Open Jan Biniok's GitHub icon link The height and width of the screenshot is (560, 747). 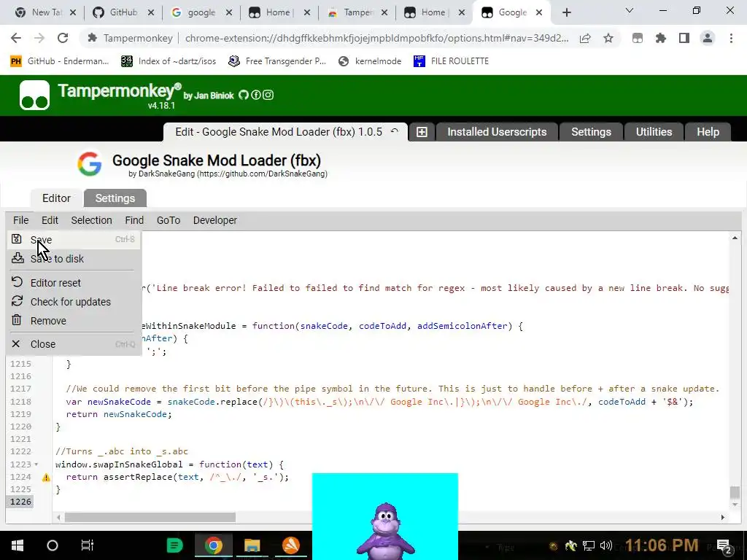[244, 95]
